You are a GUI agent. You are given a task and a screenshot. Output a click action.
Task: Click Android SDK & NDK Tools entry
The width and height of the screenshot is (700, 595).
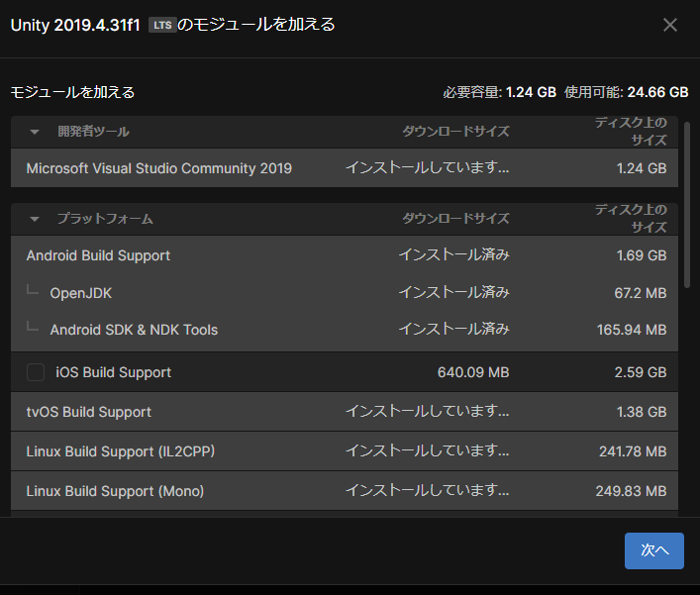pos(134,330)
